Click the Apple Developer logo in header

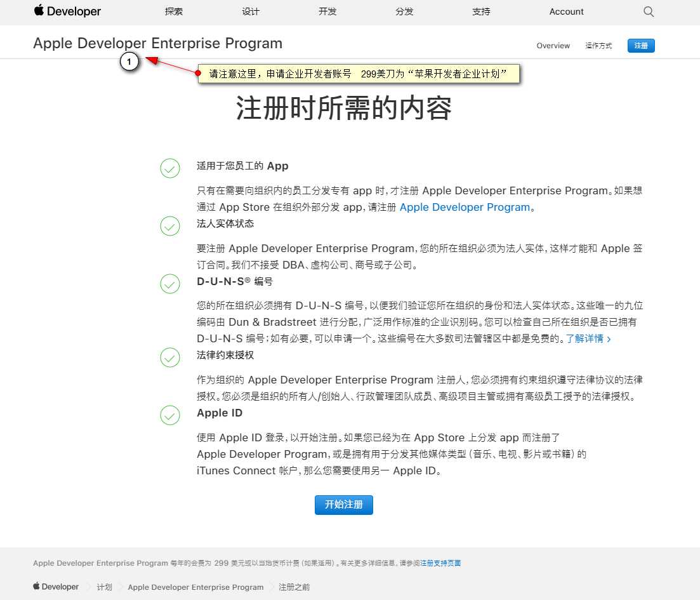67,11
